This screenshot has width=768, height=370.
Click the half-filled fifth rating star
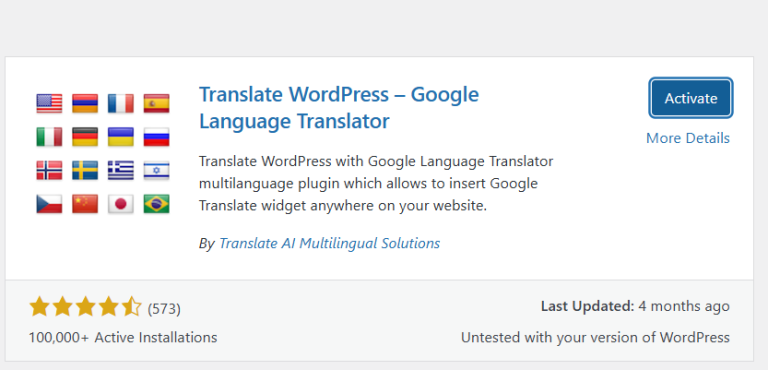[x=131, y=307]
